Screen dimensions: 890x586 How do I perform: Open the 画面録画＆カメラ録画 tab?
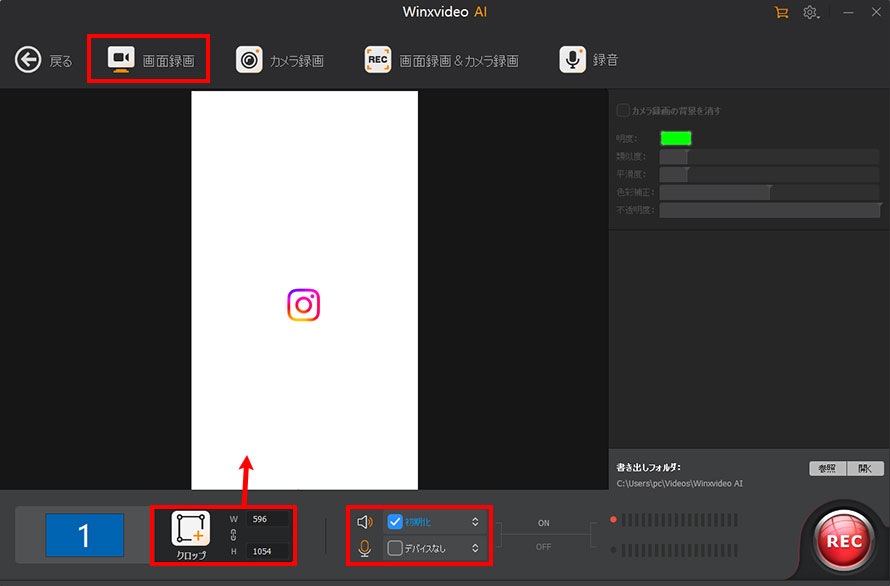point(441,60)
